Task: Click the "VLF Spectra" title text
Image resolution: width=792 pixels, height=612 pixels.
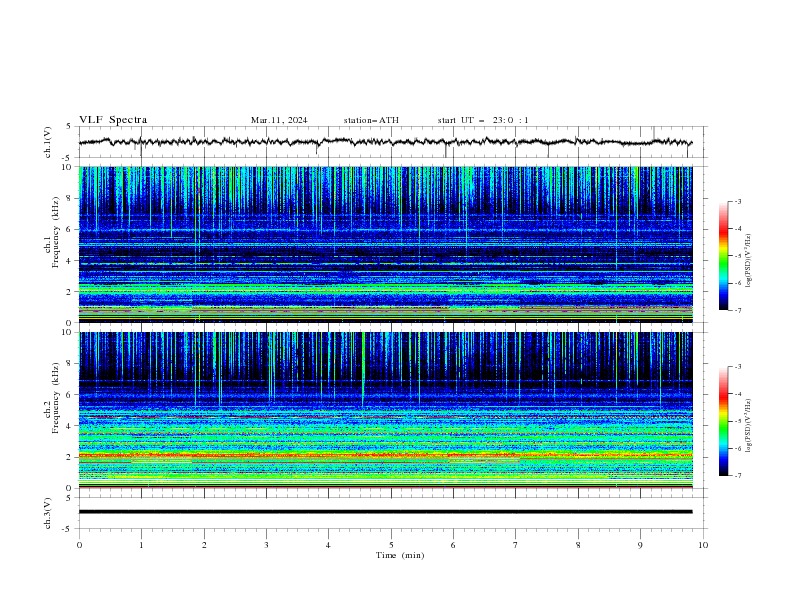Action: point(113,120)
